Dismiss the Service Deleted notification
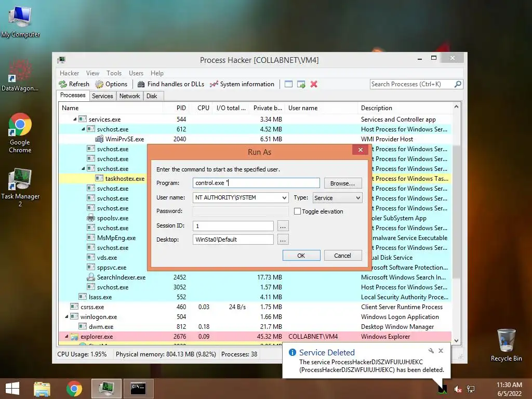The width and height of the screenshot is (532, 399). [x=441, y=351]
